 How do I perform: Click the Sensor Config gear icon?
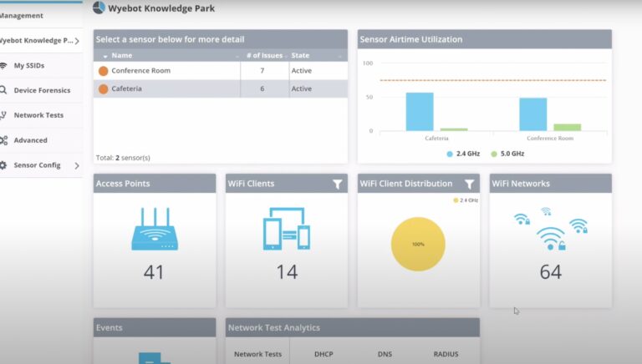3,165
